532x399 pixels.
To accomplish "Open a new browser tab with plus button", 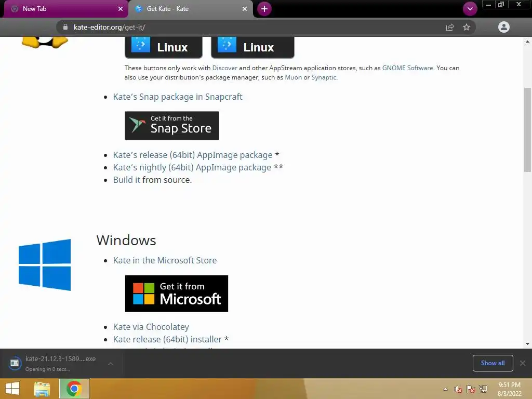I will (264, 9).
